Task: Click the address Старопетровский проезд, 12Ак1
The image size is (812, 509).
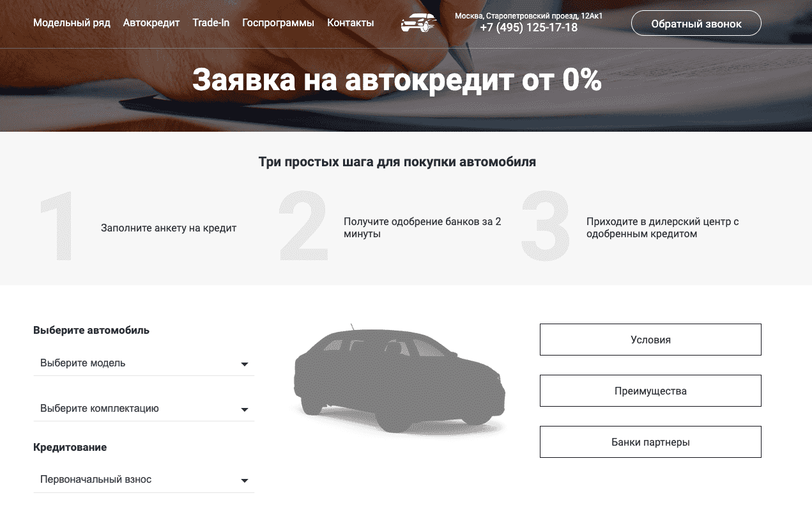Action: click(x=528, y=15)
